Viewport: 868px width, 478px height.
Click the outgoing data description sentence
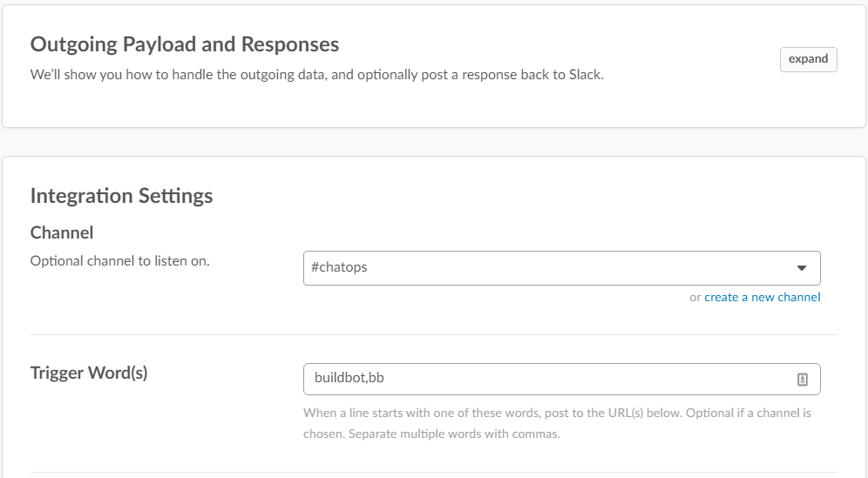316,75
